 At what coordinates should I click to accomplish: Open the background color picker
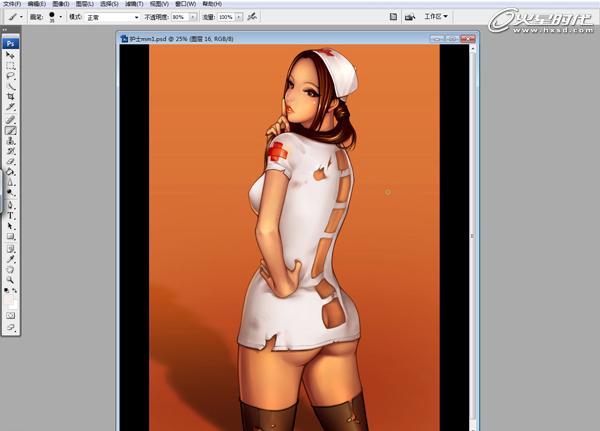coord(13,305)
